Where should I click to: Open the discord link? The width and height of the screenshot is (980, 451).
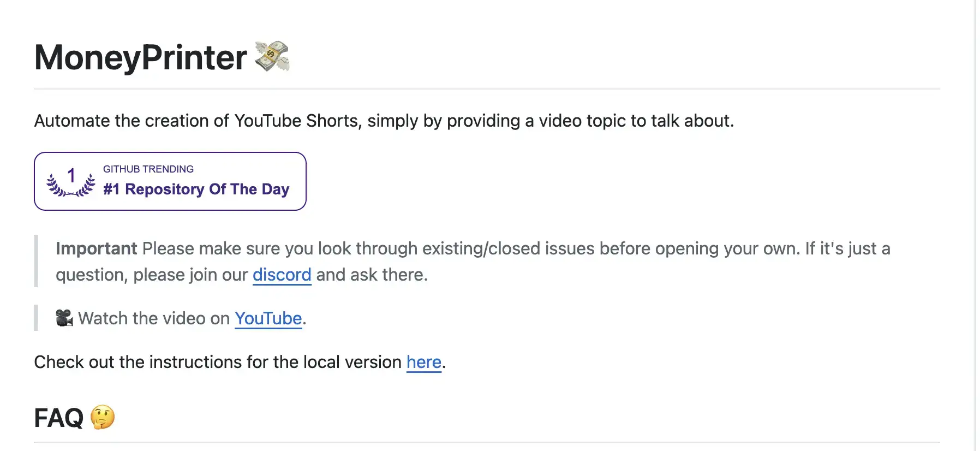pos(282,275)
